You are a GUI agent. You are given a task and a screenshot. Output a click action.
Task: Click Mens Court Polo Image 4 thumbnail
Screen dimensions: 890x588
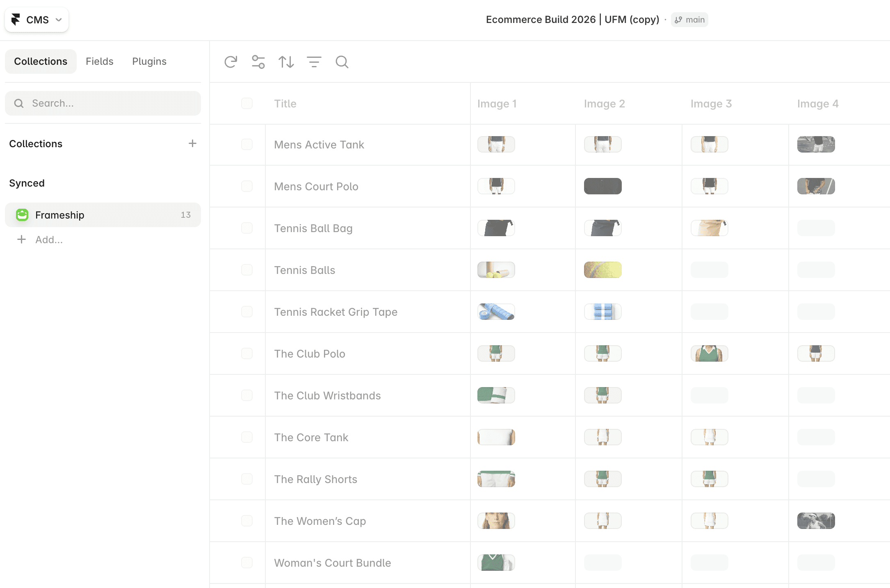(x=816, y=186)
